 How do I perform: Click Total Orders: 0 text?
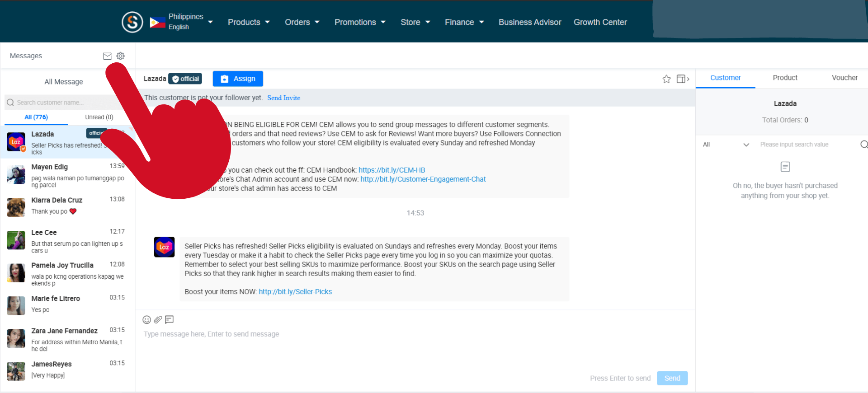(785, 120)
